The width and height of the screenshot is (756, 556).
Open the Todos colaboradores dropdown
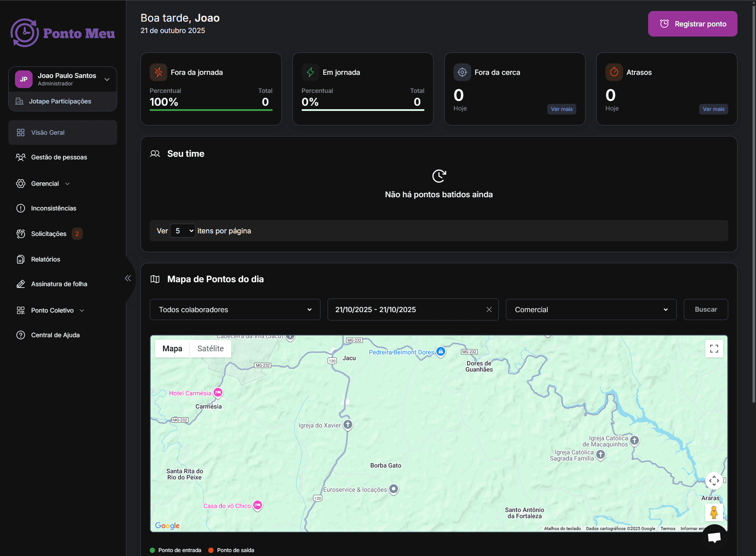point(235,309)
